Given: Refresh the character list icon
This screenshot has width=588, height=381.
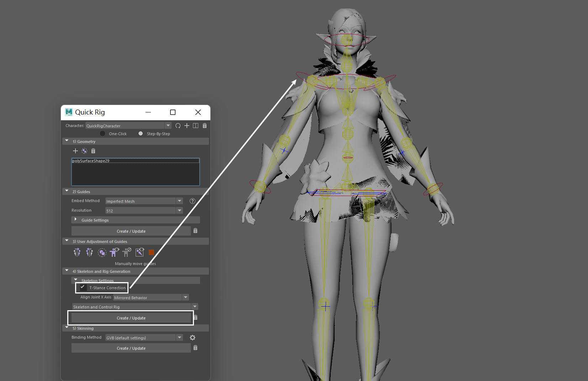Looking at the screenshot, I should (x=178, y=126).
